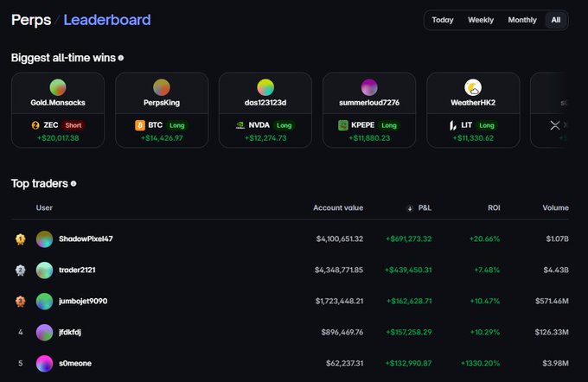Viewport: 588px width, 382px height.
Task: Click the +$11,880.23 win amount
Action: pos(369,138)
